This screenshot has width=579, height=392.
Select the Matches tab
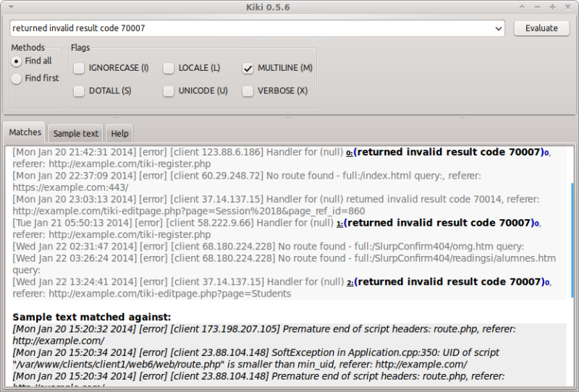tap(25, 133)
